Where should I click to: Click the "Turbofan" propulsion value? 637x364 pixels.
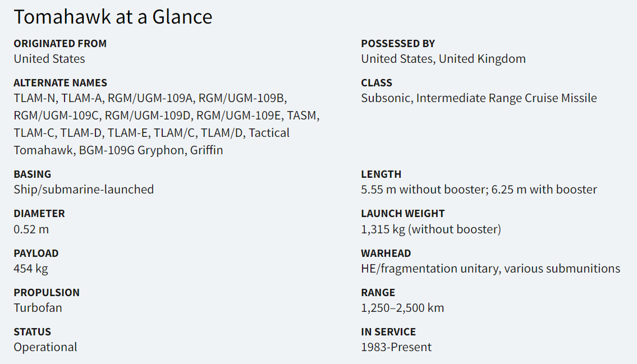[38, 308]
